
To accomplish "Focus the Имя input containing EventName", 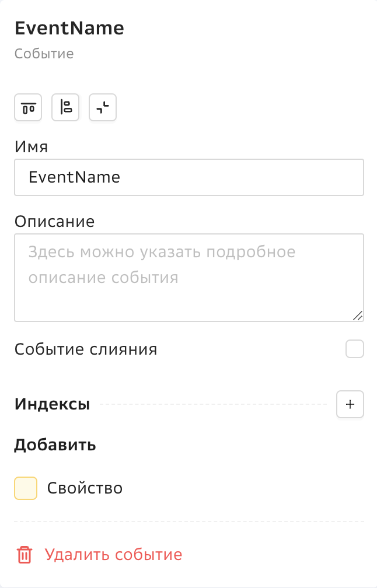I will [189, 177].
